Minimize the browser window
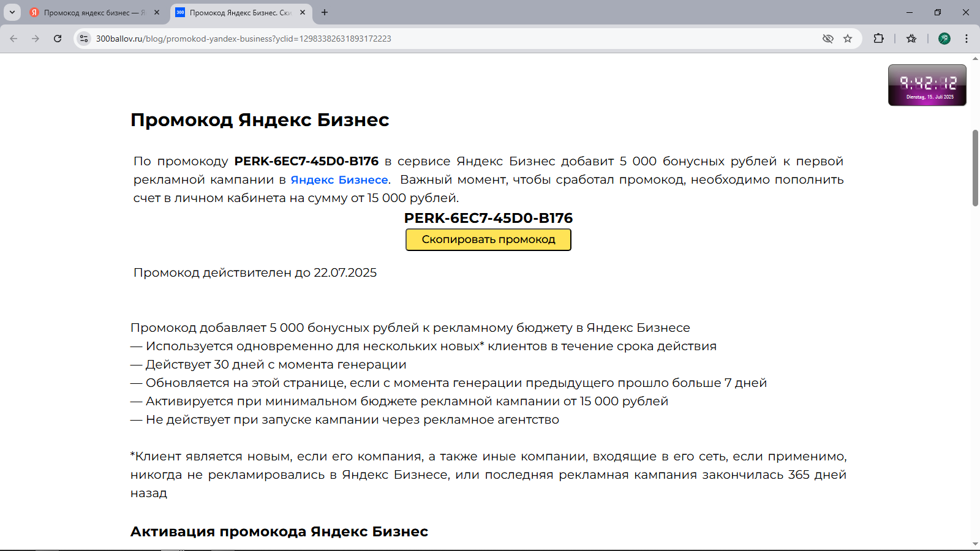 click(910, 12)
